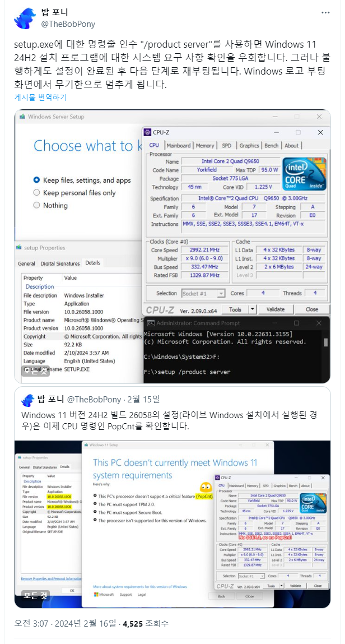
Task: Open the General tab in setup Properties
Action: click(27, 263)
